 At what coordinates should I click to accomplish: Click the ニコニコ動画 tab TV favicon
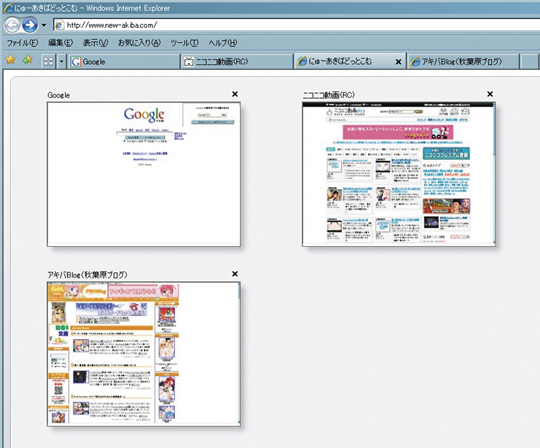pyautogui.click(x=189, y=62)
